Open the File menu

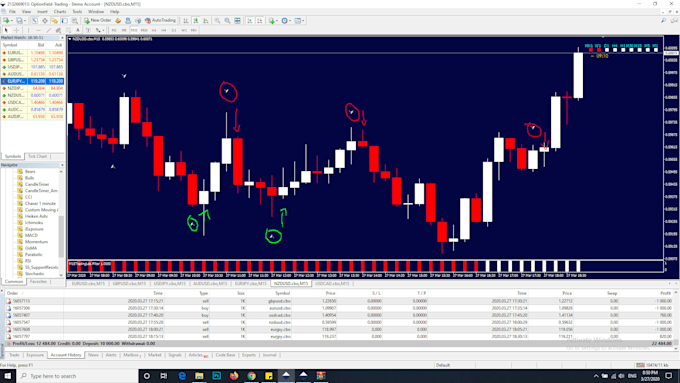(12, 12)
